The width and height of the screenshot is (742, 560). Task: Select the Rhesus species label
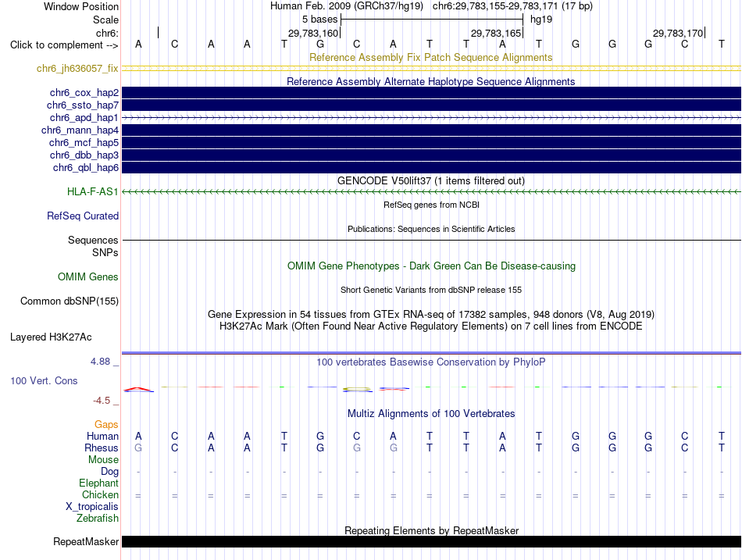(x=102, y=448)
